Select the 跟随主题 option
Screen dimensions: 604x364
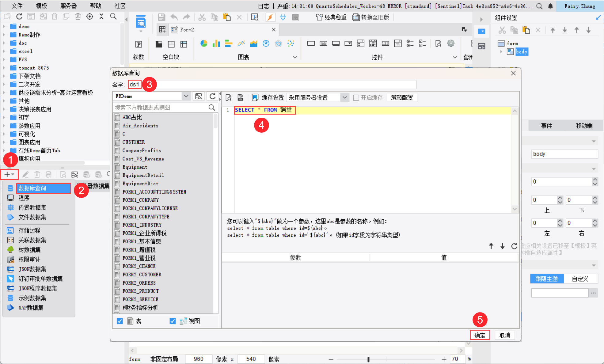click(x=547, y=279)
